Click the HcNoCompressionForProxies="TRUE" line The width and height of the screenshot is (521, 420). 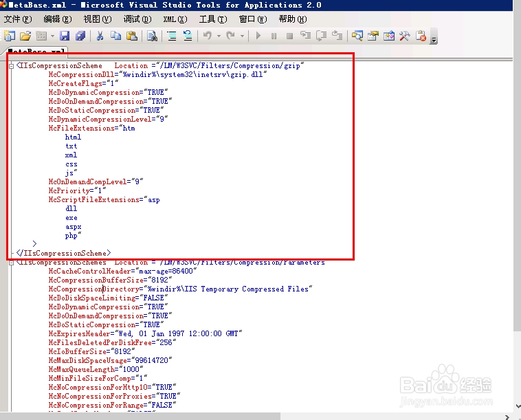pos(114,397)
